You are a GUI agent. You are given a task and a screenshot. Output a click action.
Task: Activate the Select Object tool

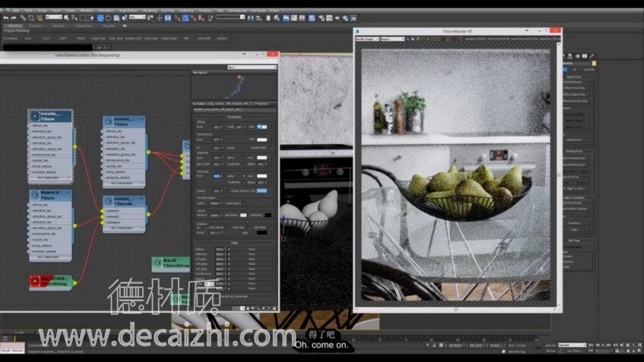click(66, 18)
